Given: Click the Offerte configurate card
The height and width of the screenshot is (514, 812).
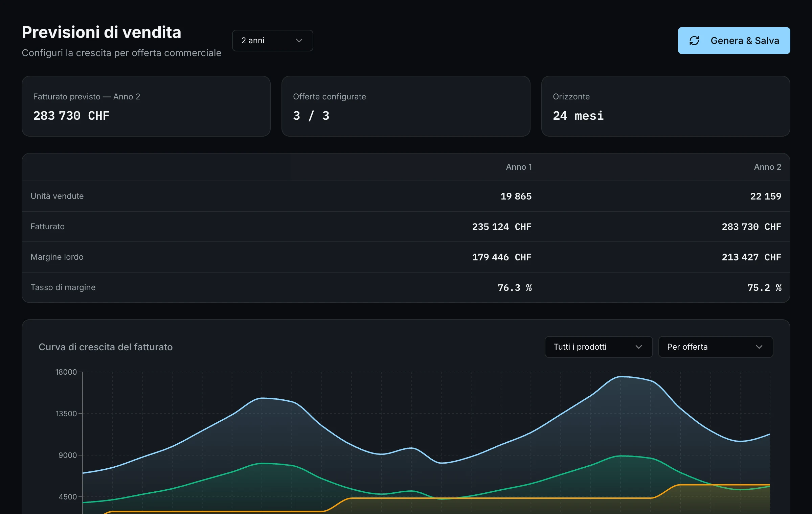Looking at the screenshot, I should point(406,106).
